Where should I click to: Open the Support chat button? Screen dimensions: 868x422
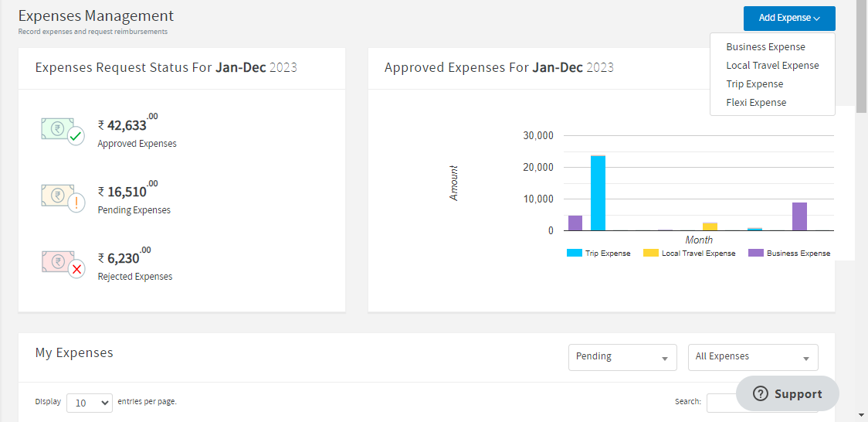tap(788, 394)
